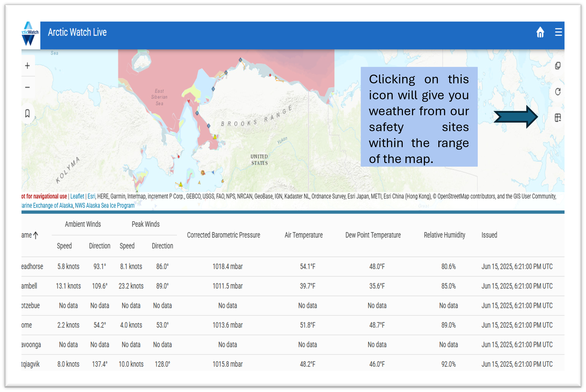Click the 13.1 knots speed cell
The image size is (586, 392).
(x=68, y=286)
